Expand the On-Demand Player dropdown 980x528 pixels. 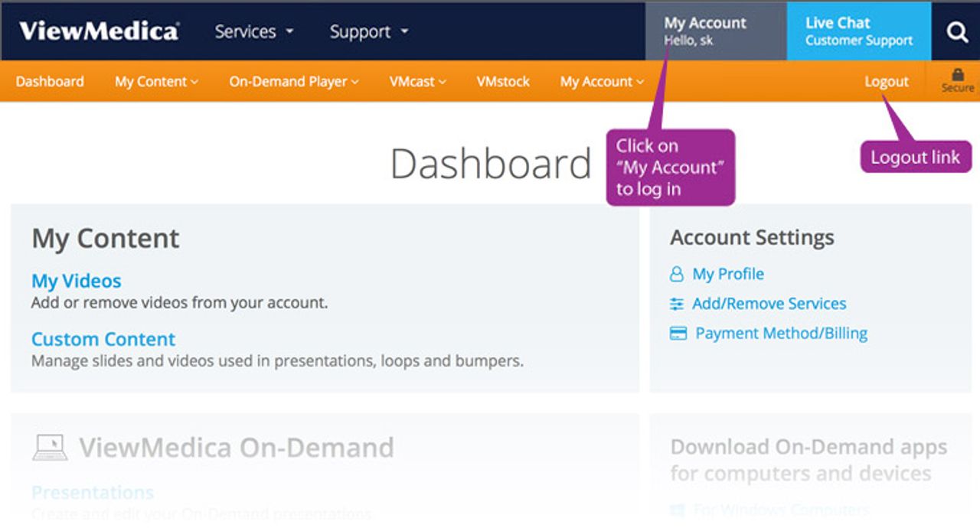pyautogui.click(x=292, y=81)
